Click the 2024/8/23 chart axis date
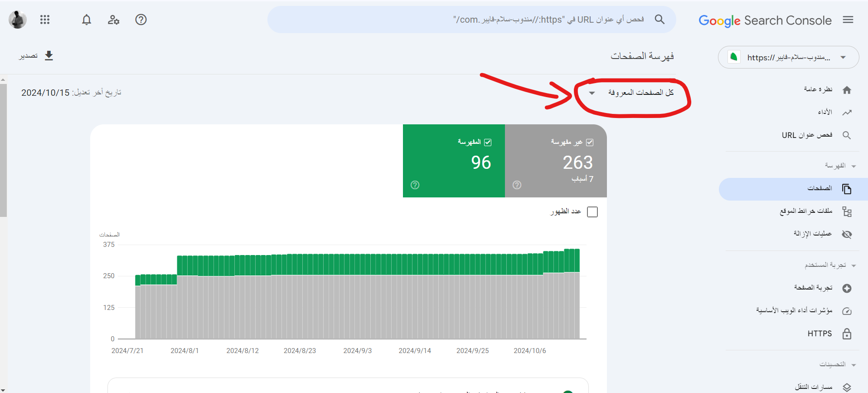 [x=300, y=351]
